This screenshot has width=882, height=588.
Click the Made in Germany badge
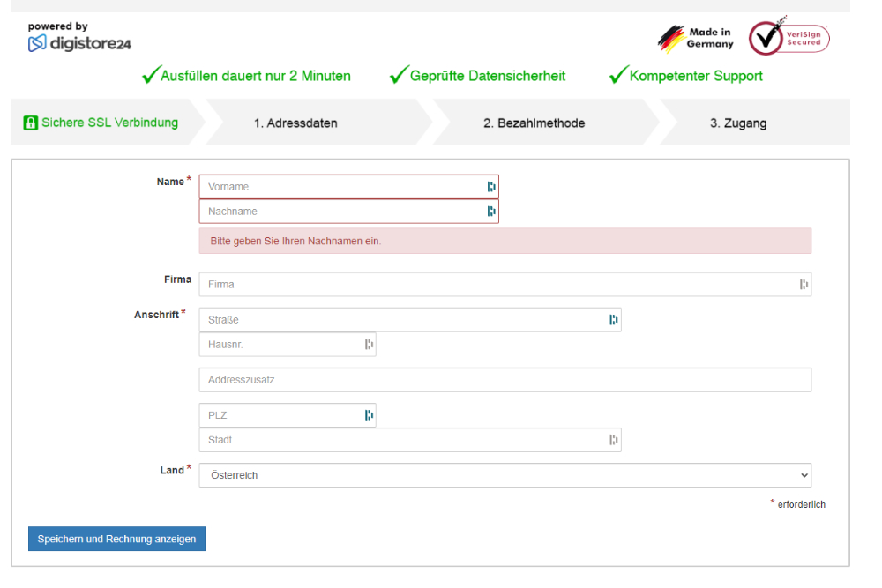point(697,39)
